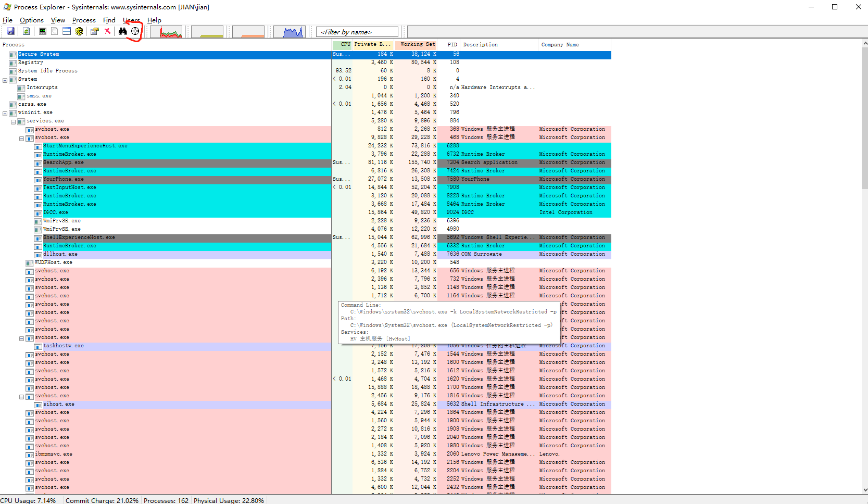Click the IGCC.exe process icon

click(x=38, y=213)
